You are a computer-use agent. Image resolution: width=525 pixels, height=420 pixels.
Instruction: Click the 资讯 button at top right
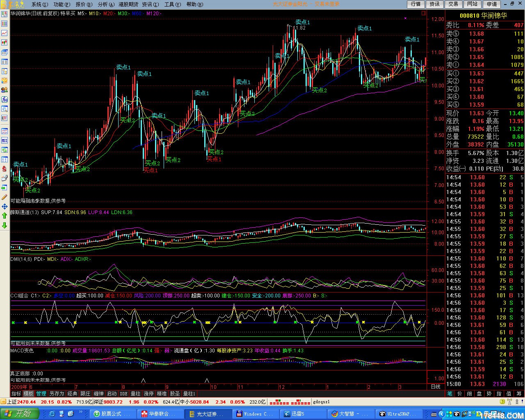point(434,4)
